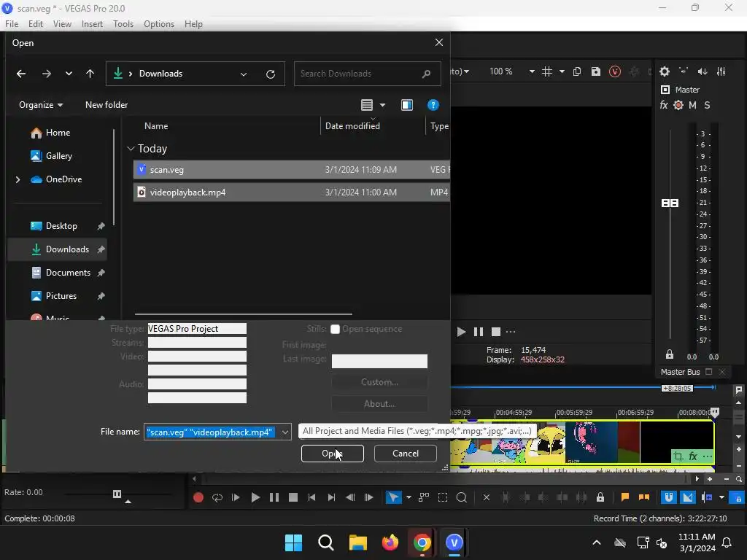Open Master FX button
747x560 pixels.
(x=664, y=105)
